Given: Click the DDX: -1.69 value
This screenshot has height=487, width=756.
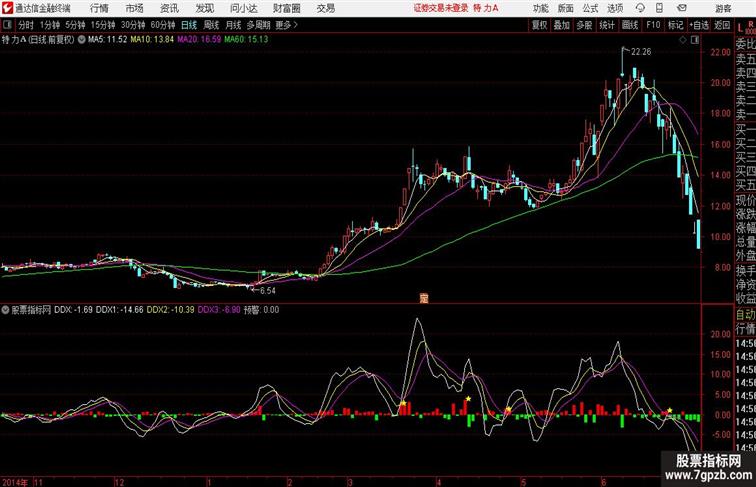Looking at the screenshot, I should 73,310.
